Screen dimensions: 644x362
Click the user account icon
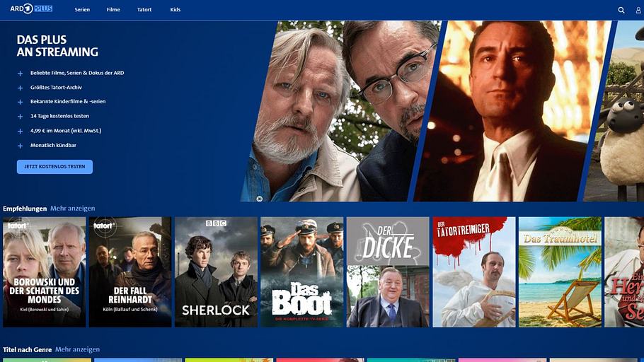pyautogui.click(x=639, y=10)
